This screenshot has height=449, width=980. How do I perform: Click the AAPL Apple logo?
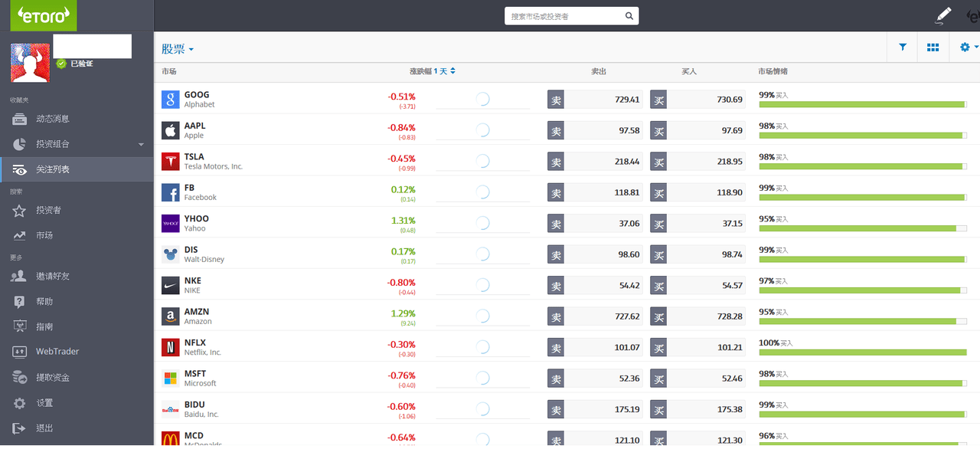point(171,130)
